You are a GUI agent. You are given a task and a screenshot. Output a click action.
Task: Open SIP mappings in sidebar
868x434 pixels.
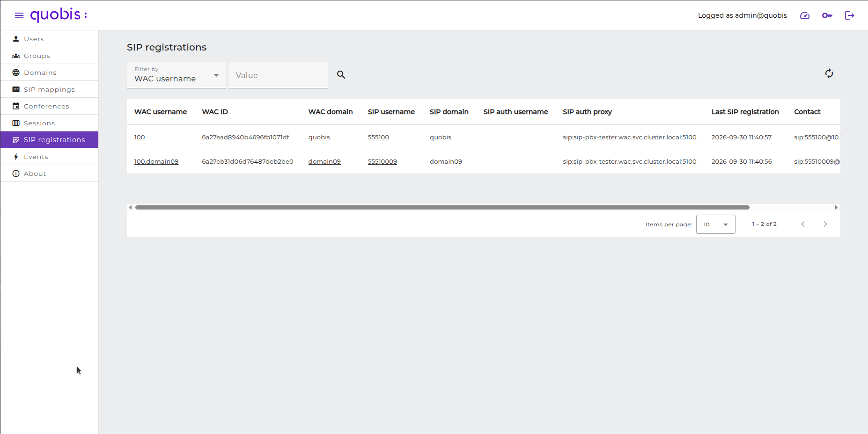point(49,89)
